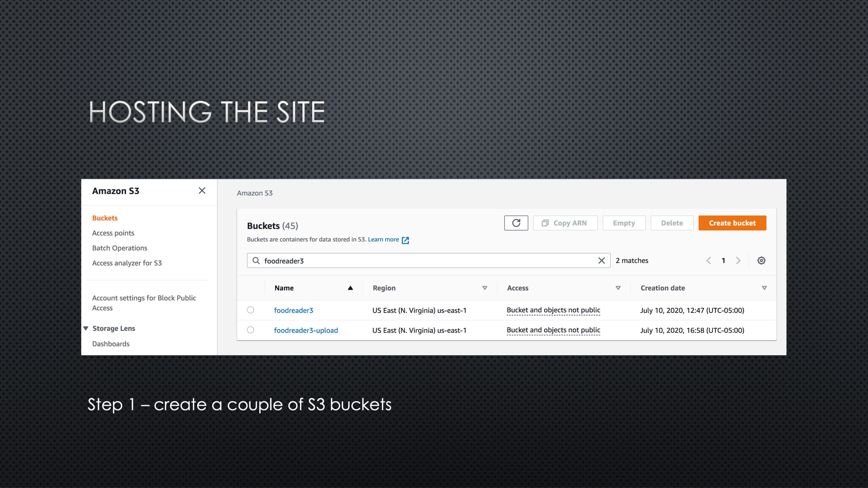Open Buckets in the sidebar
The image size is (868, 488).
point(105,218)
